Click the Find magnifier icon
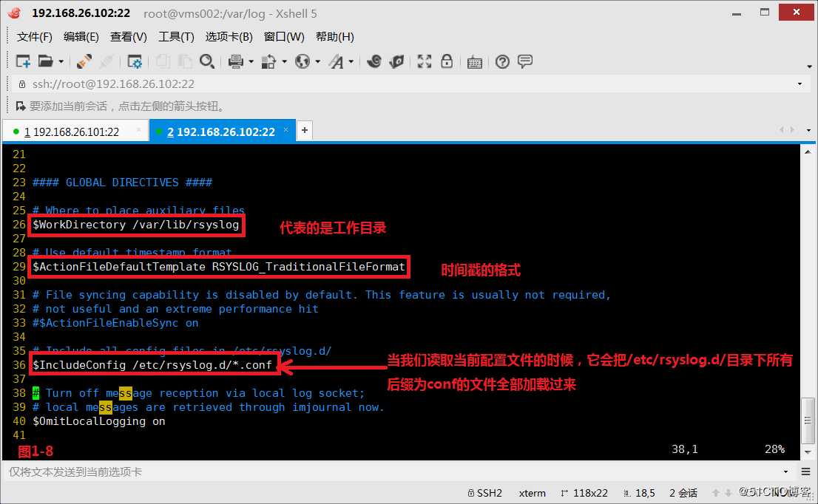Viewport: 818px width, 504px height. pos(206,61)
